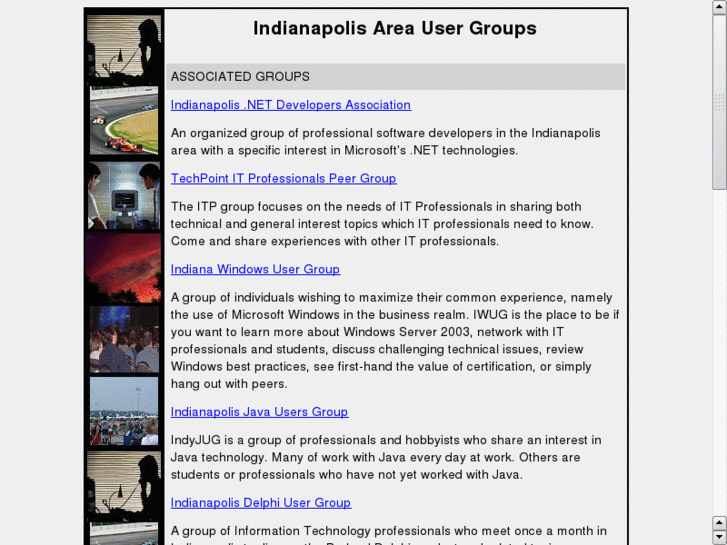This screenshot has width=727, height=545.
Task: Click the seated audience crowd photo
Action: point(124,339)
